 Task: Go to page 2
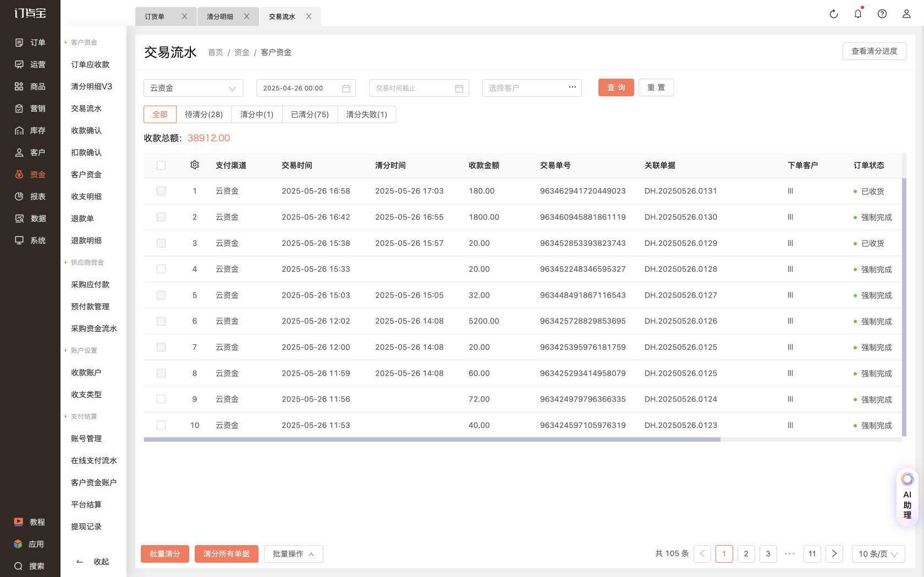pos(746,554)
